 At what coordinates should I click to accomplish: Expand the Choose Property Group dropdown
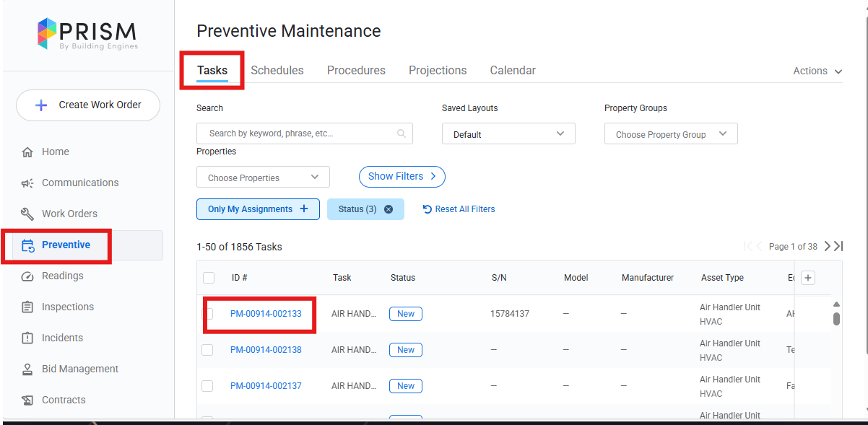pos(671,134)
